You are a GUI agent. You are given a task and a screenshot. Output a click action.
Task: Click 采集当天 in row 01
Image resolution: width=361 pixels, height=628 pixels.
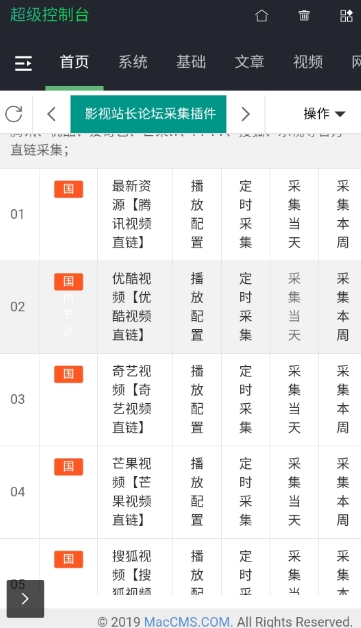(x=294, y=214)
